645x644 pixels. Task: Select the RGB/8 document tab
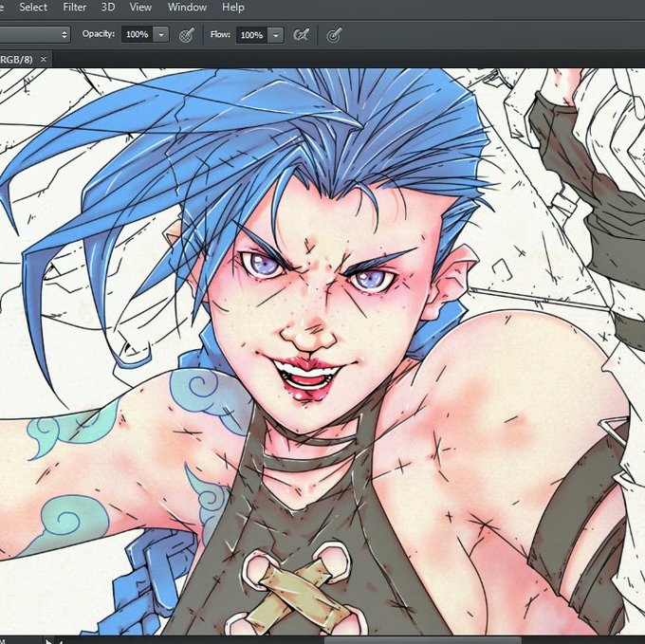point(26,59)
